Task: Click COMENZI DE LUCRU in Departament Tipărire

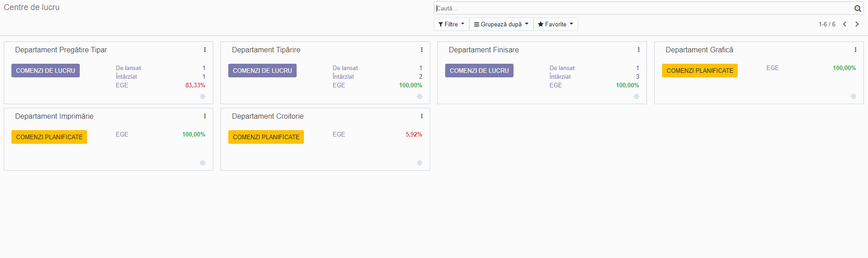Action: (262, 71)
